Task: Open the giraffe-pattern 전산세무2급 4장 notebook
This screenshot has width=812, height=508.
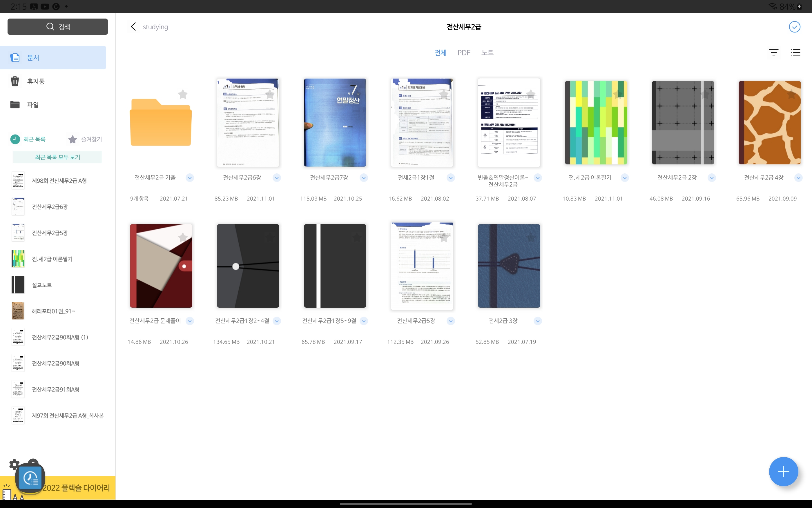Action: [x=770, y=122]
